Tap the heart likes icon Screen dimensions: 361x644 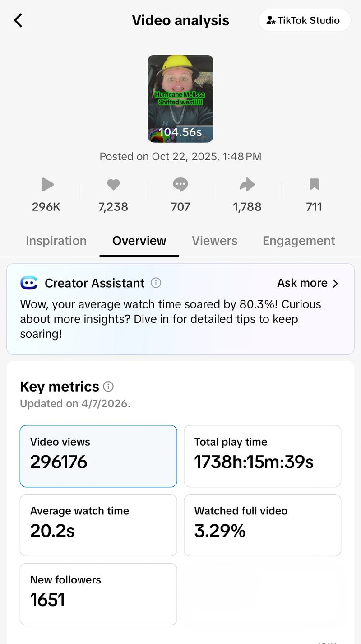[x=113, y=184]
